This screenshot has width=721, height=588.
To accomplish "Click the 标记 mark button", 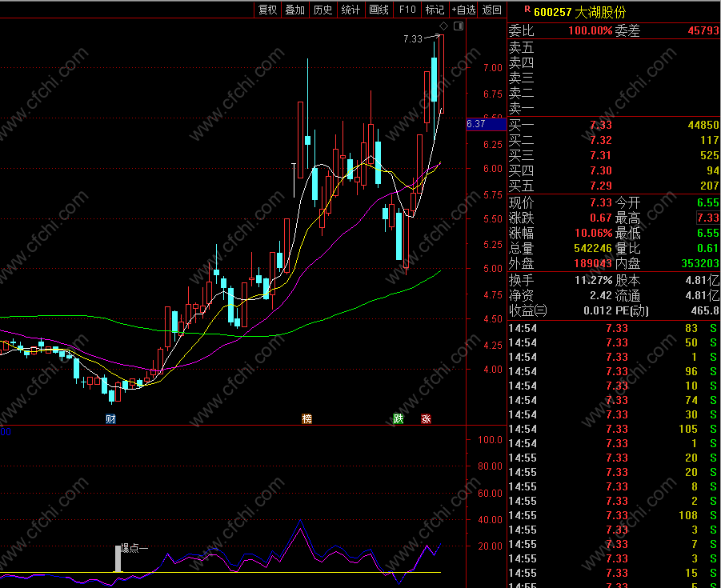I will [435, 10].
